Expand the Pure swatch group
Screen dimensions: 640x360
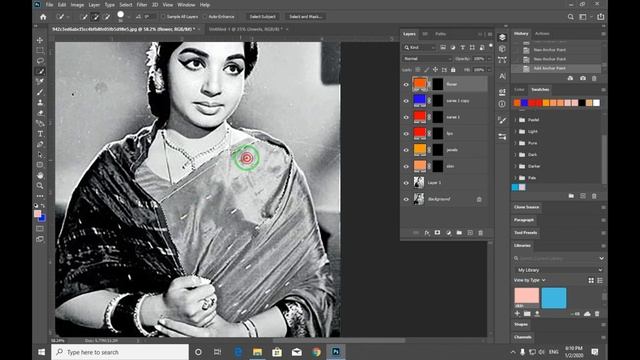(515, 143)
